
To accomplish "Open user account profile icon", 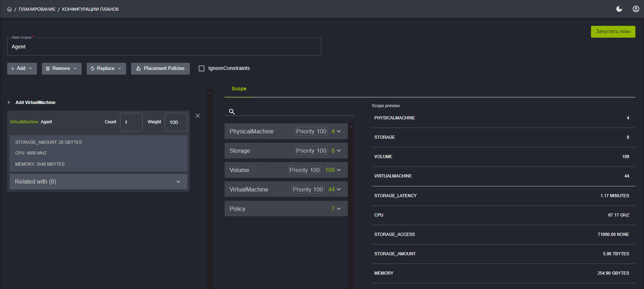I will click(x=636, y=9).
